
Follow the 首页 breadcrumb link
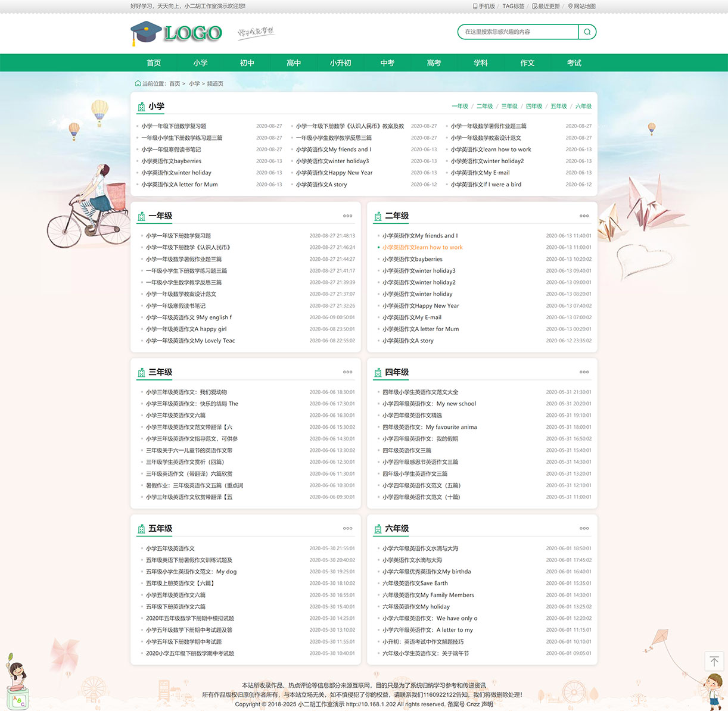pos(174,83)
